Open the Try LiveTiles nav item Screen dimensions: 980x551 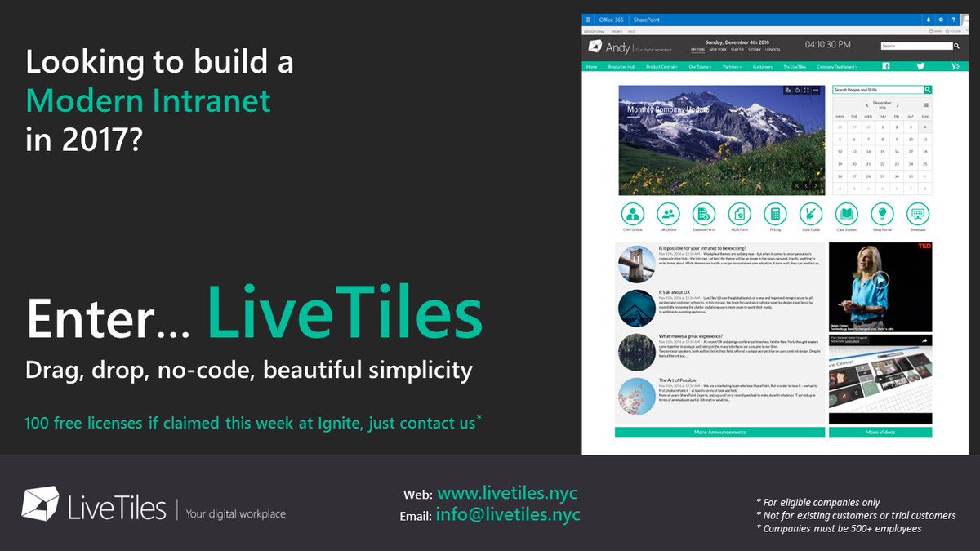point(795,66)
